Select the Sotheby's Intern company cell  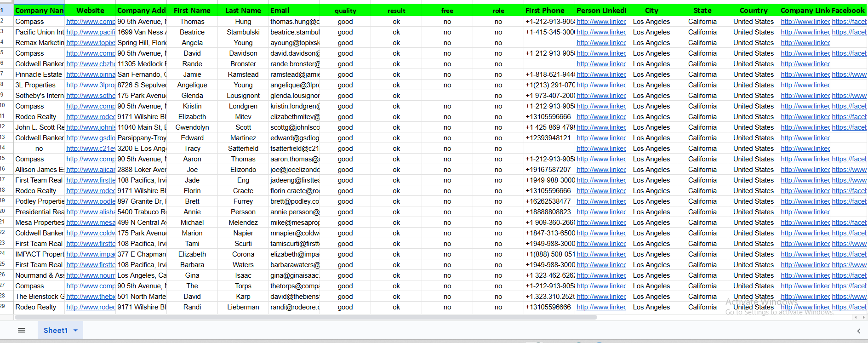click(39, 96)
